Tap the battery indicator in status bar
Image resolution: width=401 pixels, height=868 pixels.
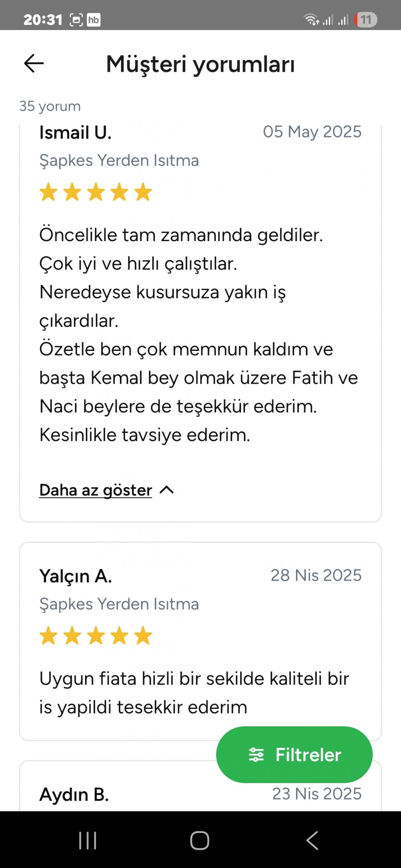click(x=365, y=20)
